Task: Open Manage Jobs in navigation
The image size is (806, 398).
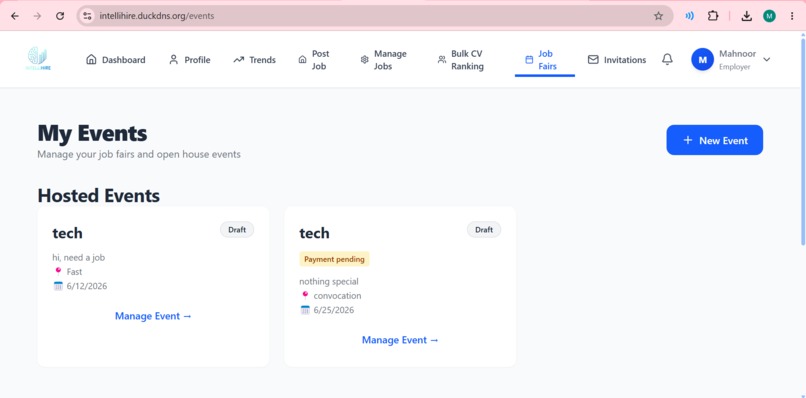Action: (383, 60)
